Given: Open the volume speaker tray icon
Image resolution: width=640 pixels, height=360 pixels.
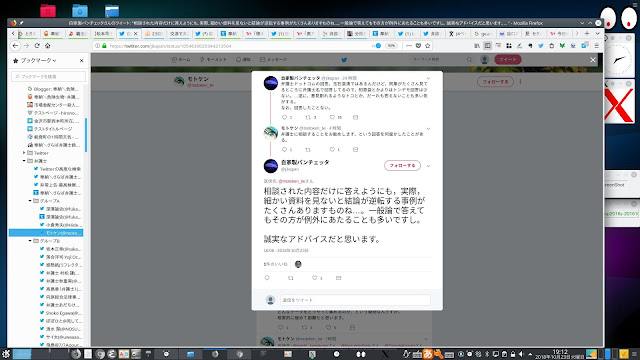Looking at the screenshot, I should [x=521, y=354].
